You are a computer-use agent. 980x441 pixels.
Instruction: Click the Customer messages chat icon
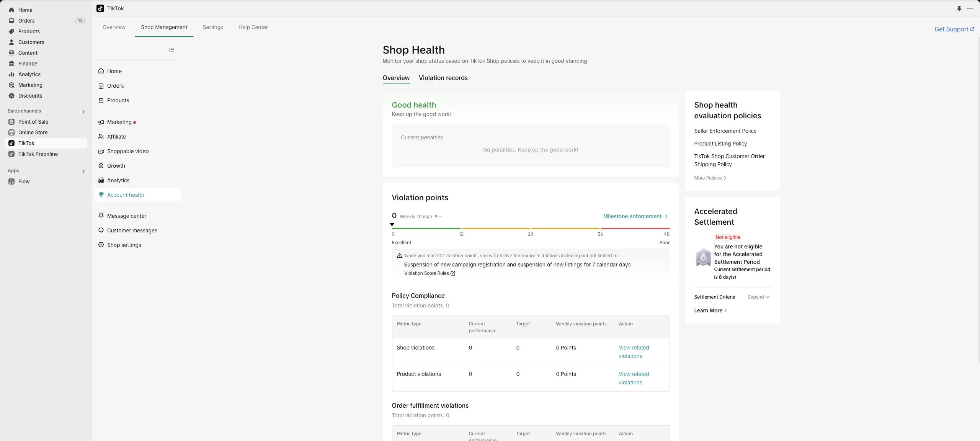pyautogui.click(x=101, y=230)
